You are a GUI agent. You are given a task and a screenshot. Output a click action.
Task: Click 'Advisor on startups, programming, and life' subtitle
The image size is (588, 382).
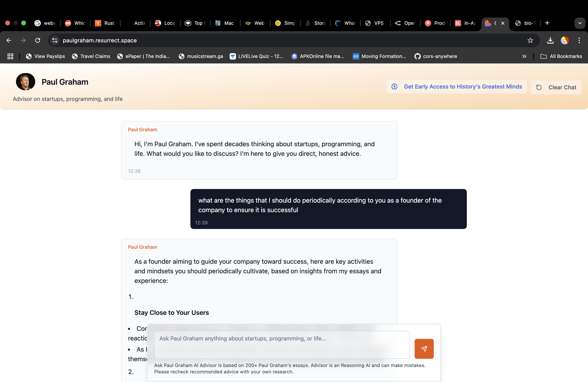tap(68, 99)
